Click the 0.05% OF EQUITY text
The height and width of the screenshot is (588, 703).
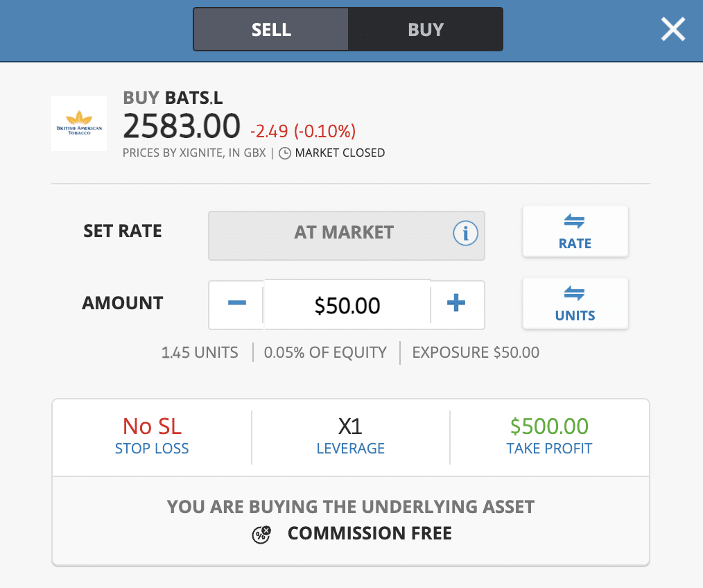(325, 352)
